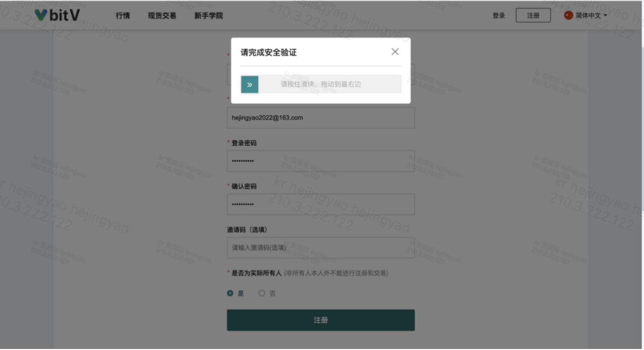Click the email field showing hejingyao2022@163.com
This screenshot has width=644, height=350.
pos(320,117)
